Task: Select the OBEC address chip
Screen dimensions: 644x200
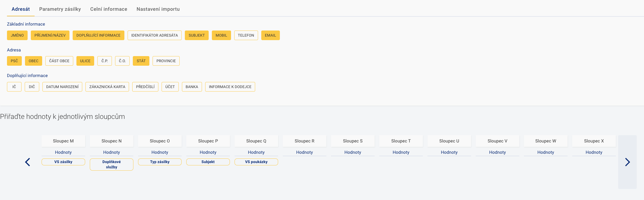Action: point(33,61)
